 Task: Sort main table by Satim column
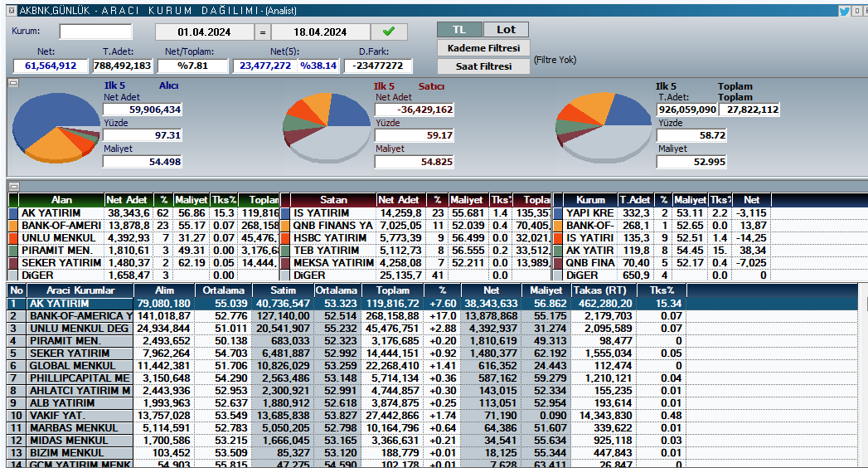pyautogui.click(x=283, y=290)
